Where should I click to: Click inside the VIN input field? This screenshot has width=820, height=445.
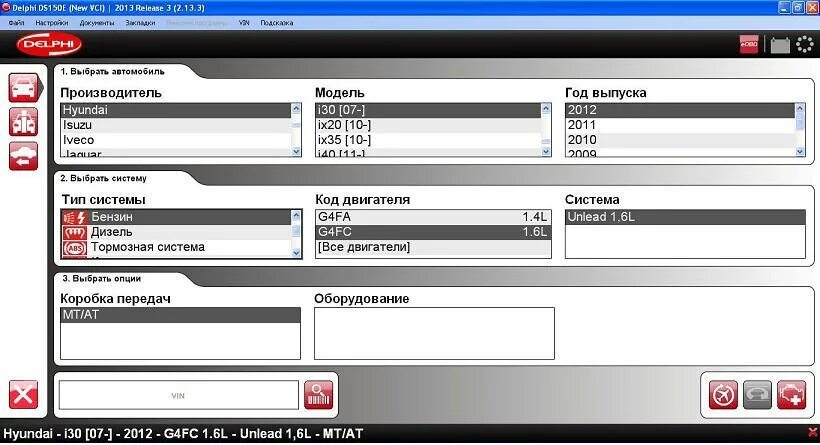178,395
